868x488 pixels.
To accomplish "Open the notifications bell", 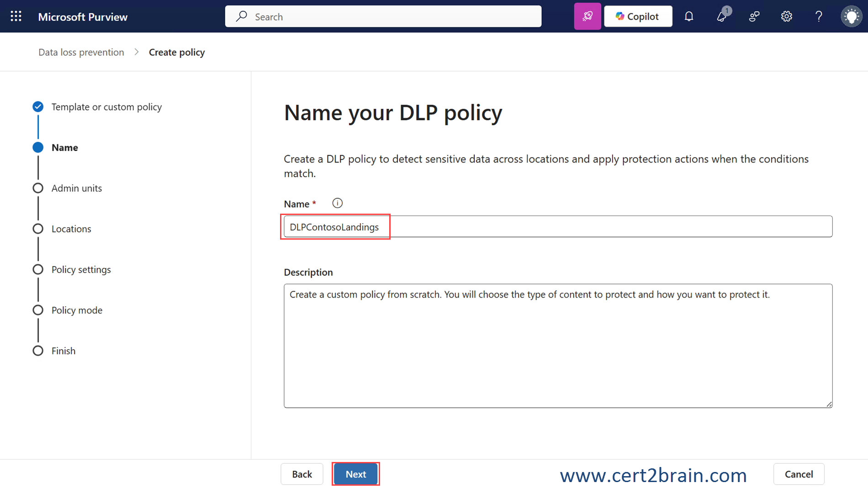I will (688, 16).
